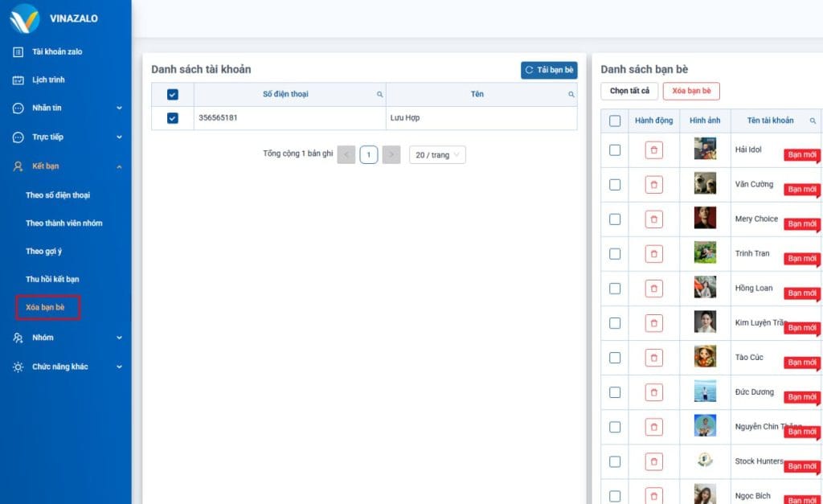Image resolution: width=823 pixels, height=504 pixels.
Task: Delete Hải Idol with trash icon
Action: tap(653, 150)
